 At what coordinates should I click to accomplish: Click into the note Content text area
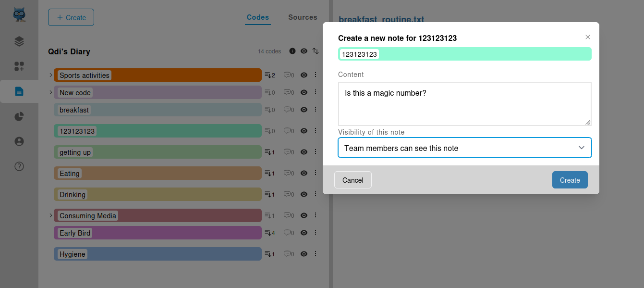point(465,104)
